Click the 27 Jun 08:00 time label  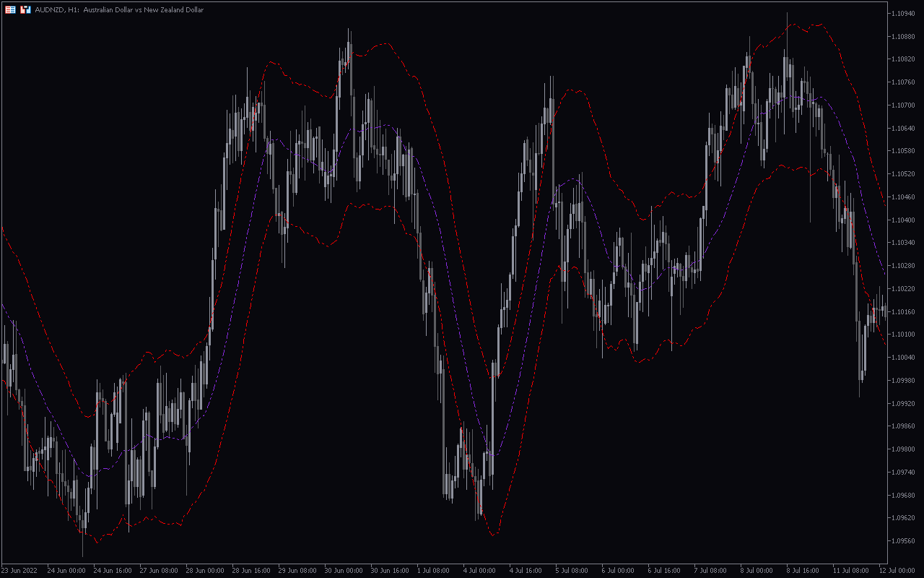tap(159, 571)
